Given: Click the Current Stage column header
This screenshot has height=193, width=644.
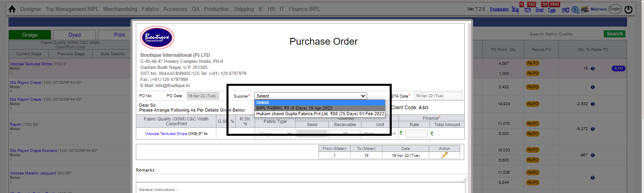Looking at the screenshot, I should pyautogui.click(x=29, y=54).
